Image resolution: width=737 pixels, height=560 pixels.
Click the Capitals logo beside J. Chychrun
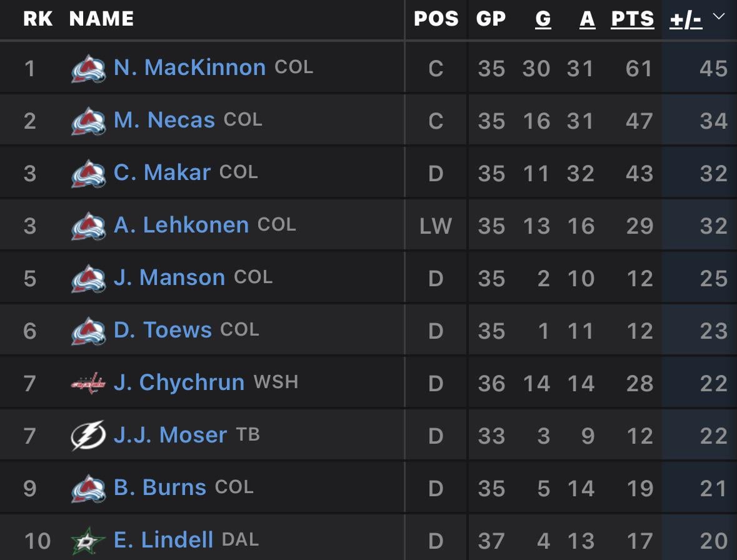(88, 383)
